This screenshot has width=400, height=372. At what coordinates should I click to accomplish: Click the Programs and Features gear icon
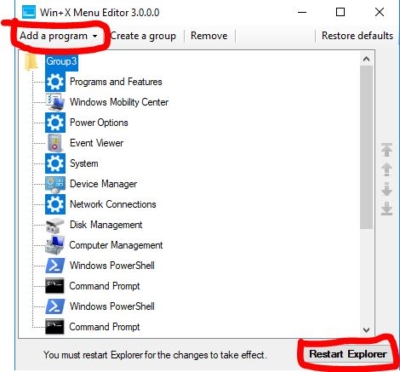(x=55, y=82)
